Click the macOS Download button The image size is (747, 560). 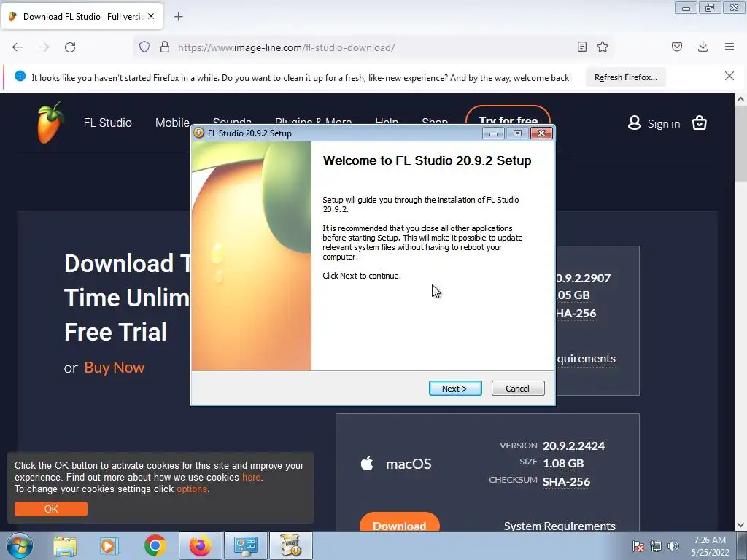point(399,522)
